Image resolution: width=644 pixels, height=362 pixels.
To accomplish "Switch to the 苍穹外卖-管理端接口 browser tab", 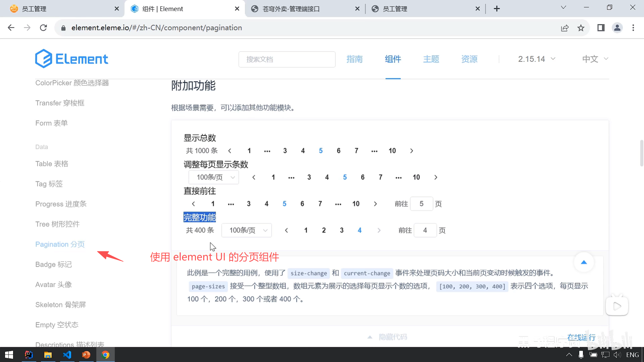I will point(291,9).
